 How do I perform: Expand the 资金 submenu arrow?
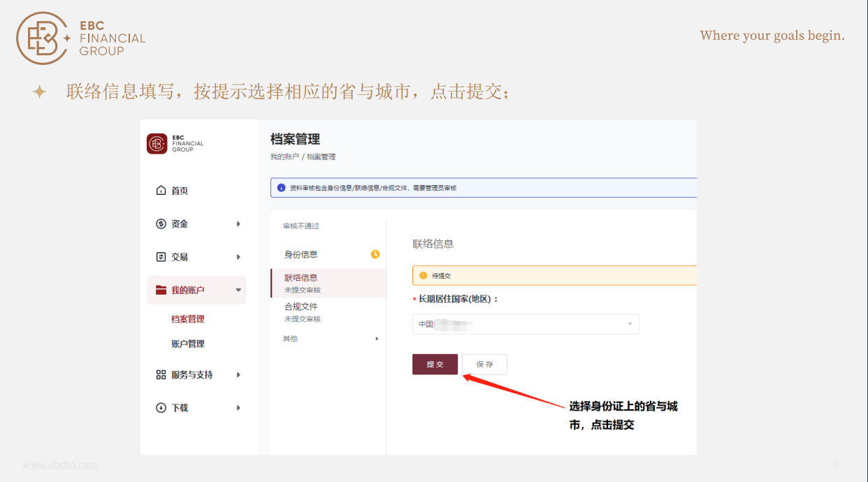pyautogui.click(x=238, y=224)
